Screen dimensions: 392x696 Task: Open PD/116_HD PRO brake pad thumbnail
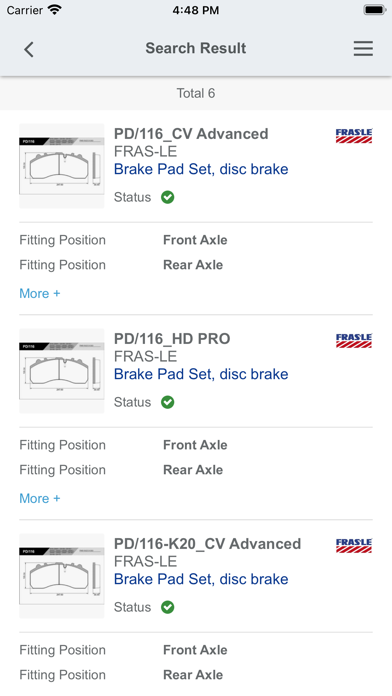(62, 371)
